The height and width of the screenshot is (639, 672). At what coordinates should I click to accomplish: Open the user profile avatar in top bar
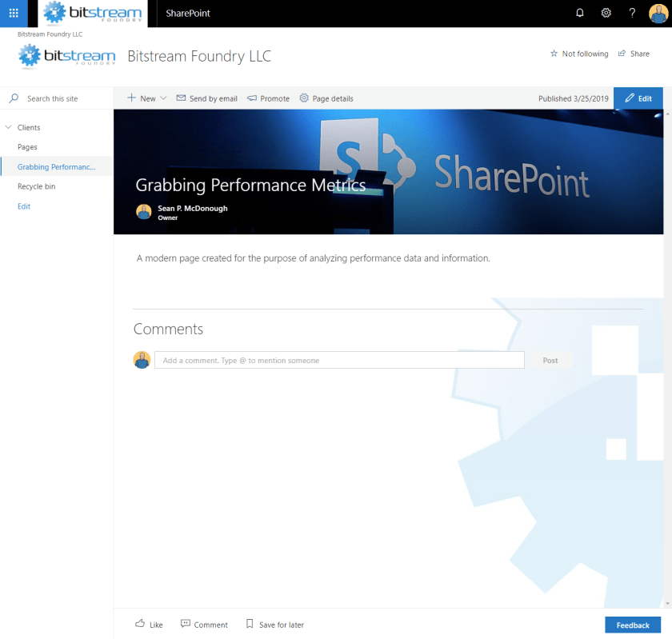pyautogui.click(x=658, y=14)
